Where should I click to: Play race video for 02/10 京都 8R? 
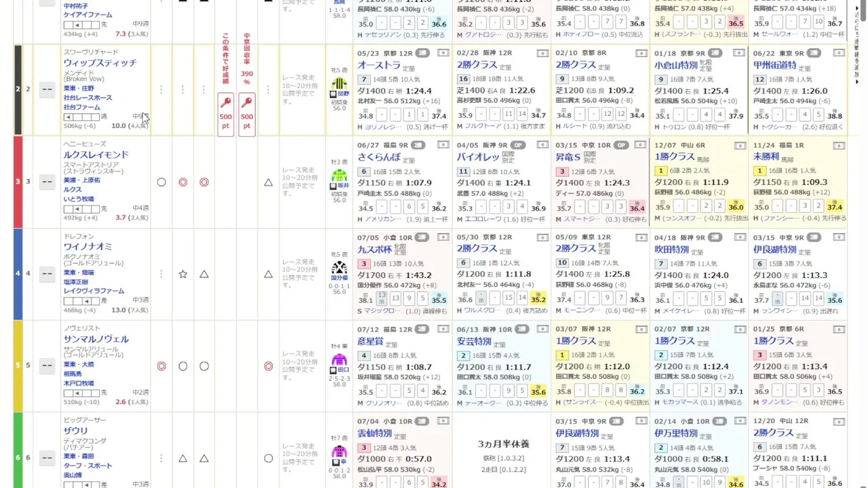[x=641, y=53]
